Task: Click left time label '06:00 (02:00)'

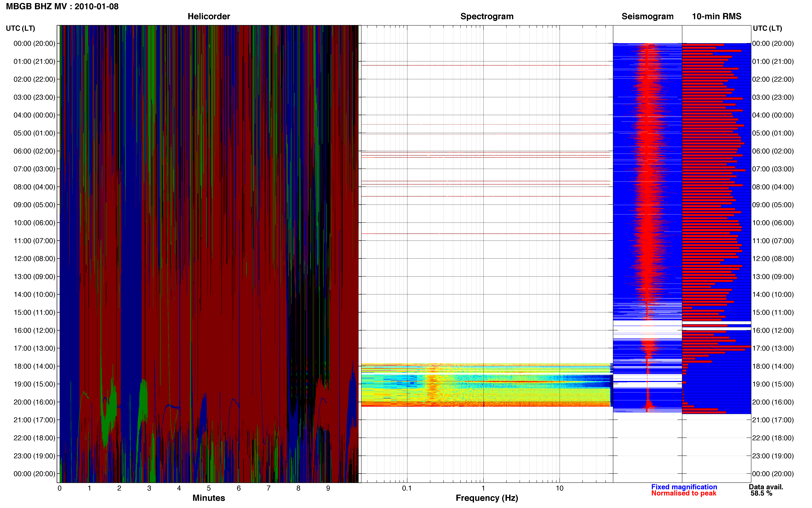Action: 34,151
